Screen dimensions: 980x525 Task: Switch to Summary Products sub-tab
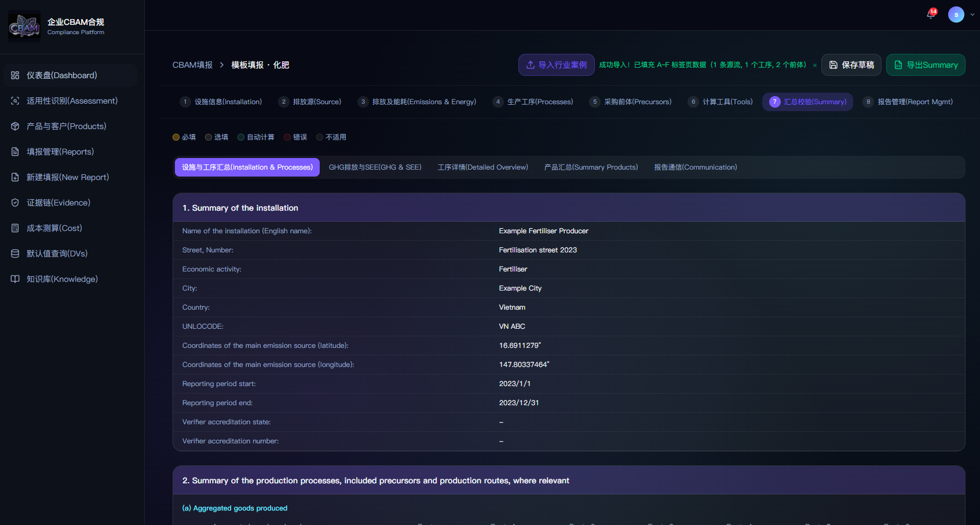pyautogui.click(x=591, y=167)
